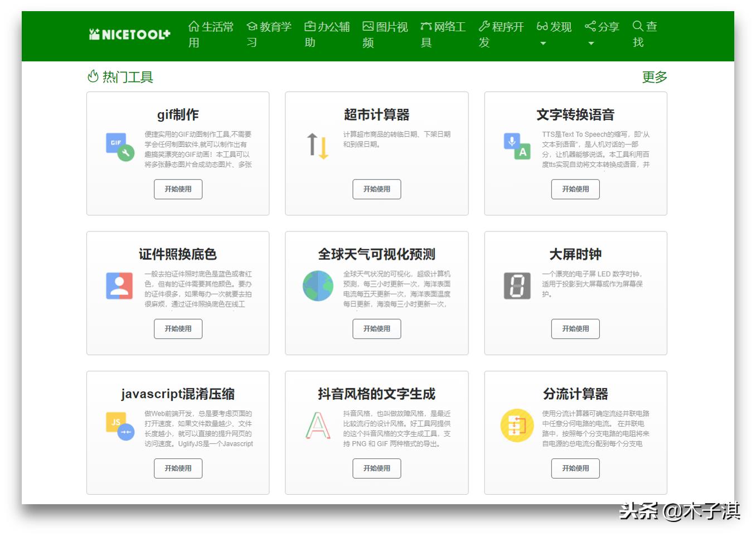The image size is (756, 536).
Task: Click 更多 to see more tools
Action: (655, 78)
